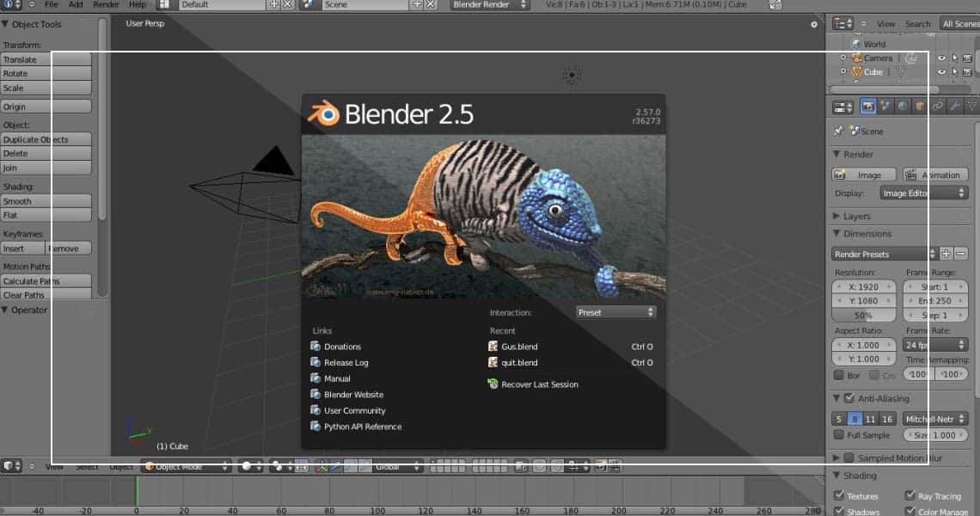Click the Recover Last Session link
Screen dimensions: 980x516
(539, 384)
